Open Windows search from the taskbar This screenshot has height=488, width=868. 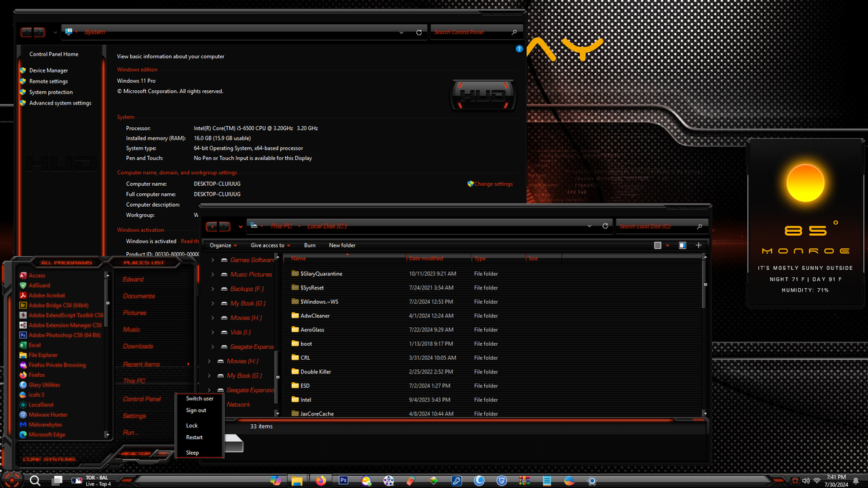pos(34,481)
